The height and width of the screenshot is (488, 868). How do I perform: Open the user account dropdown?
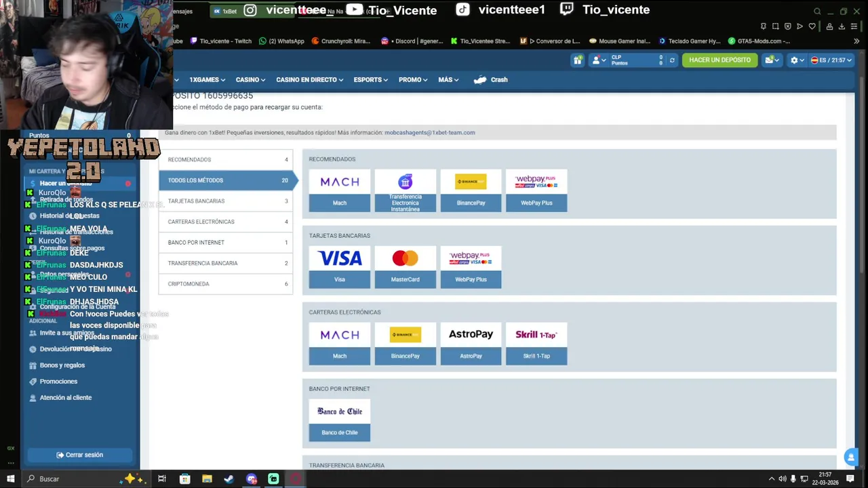tap(598, 60)
